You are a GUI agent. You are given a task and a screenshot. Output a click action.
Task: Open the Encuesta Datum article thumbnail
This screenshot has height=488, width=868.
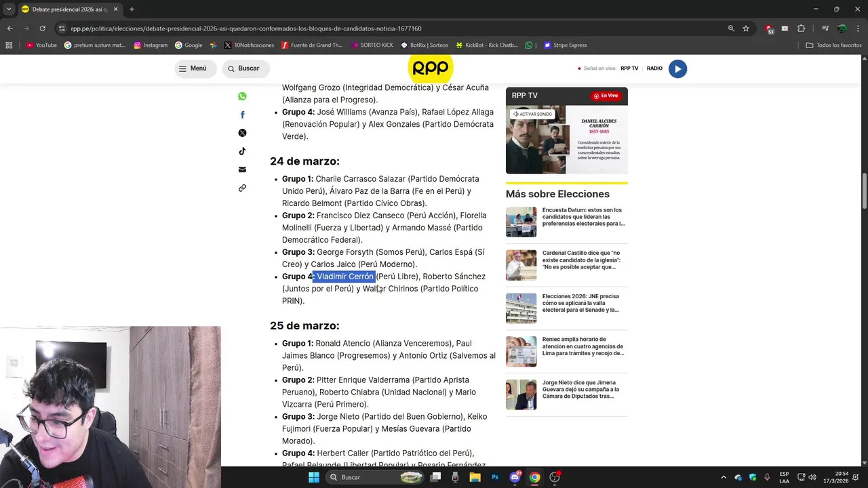point(521,222)
